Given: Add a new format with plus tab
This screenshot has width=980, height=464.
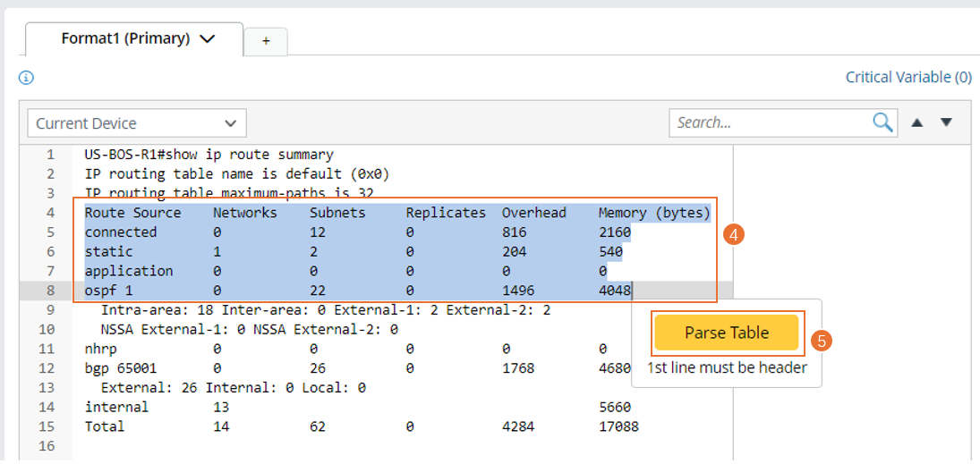Looking at the screenshot, I should 266,41.
